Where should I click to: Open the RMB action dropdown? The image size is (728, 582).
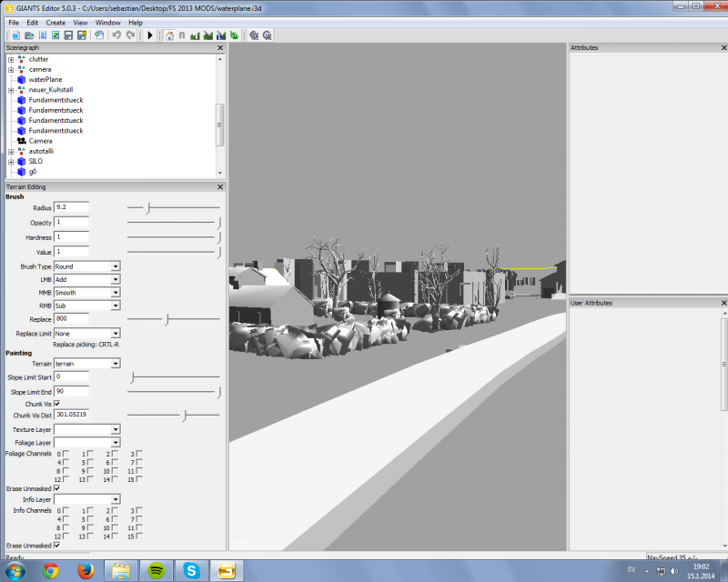pos(86,306)
